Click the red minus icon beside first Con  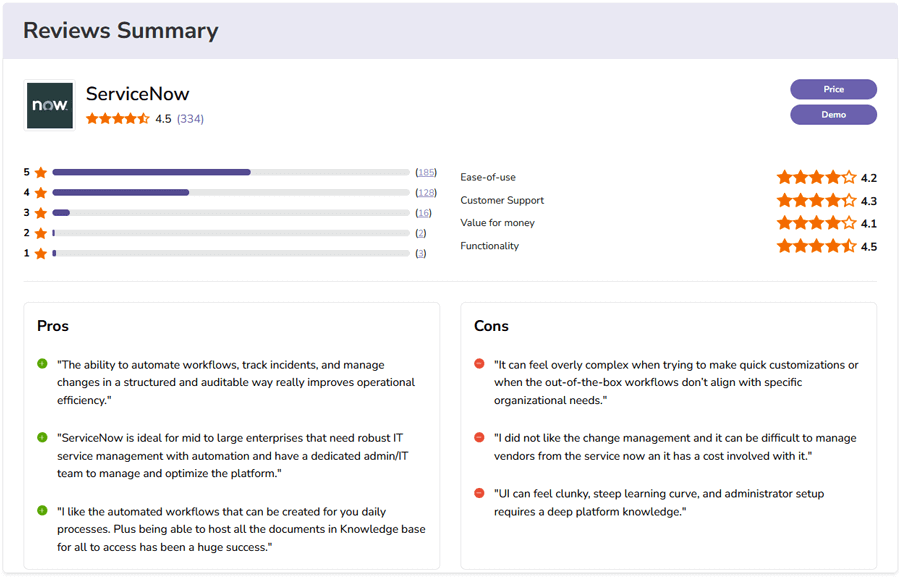[481, 364]
